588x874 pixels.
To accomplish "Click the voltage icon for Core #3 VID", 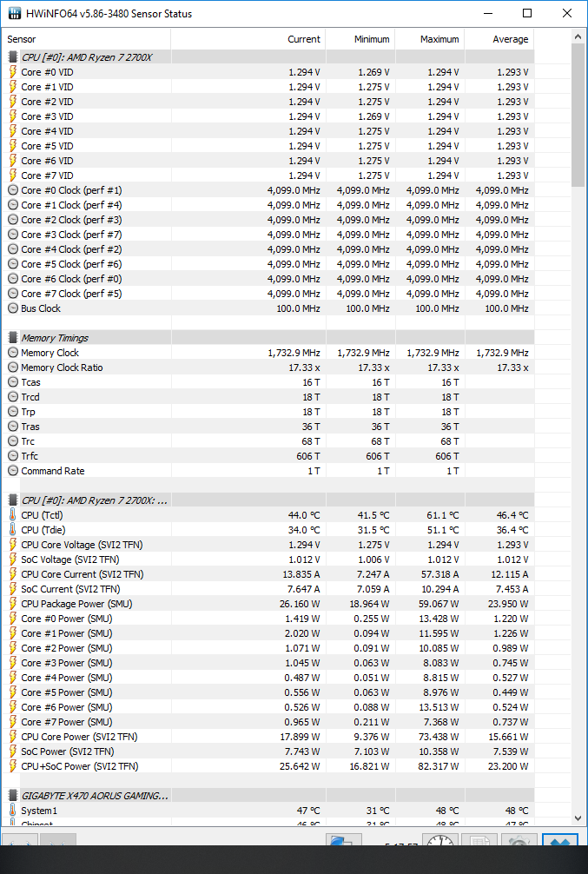I will 13,116.
